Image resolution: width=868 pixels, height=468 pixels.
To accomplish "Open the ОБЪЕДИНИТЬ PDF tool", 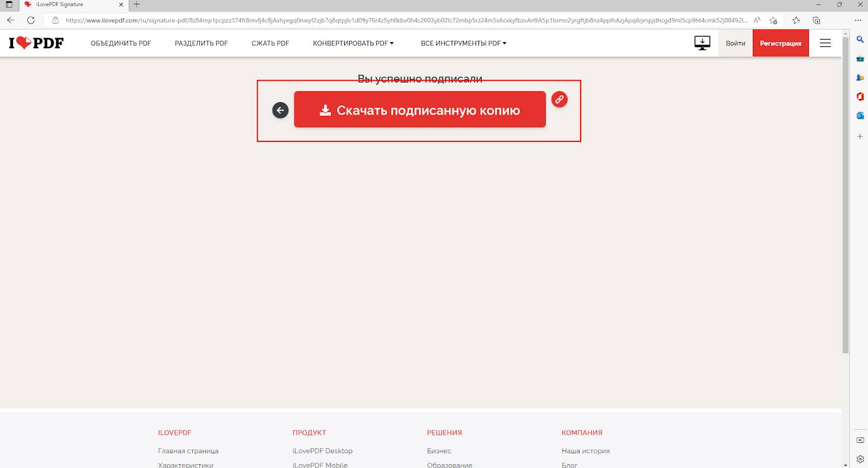I will click(x=121, y=43).
